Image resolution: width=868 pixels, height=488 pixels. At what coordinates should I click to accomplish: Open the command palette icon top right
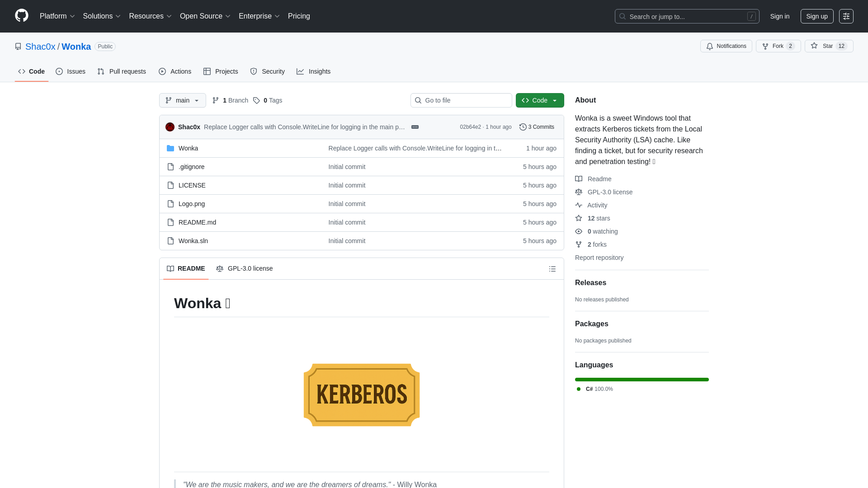point(846,16)
